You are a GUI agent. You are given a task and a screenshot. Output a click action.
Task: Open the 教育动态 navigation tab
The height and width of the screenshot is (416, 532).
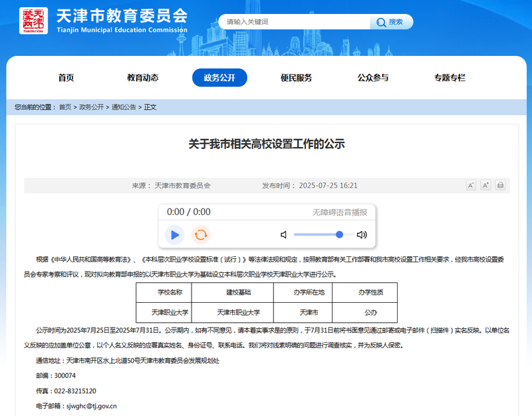pos(143,78)
